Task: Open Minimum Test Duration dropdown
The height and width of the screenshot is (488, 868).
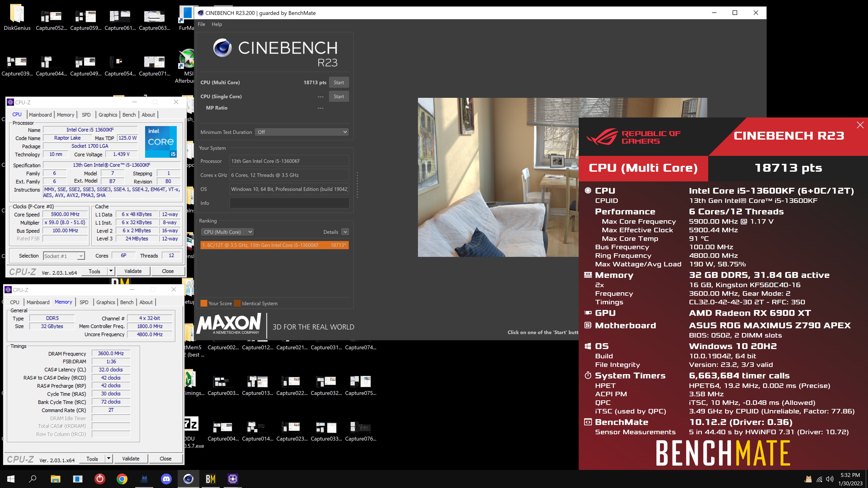Action: pyautogui.click(x=302, y=132)
